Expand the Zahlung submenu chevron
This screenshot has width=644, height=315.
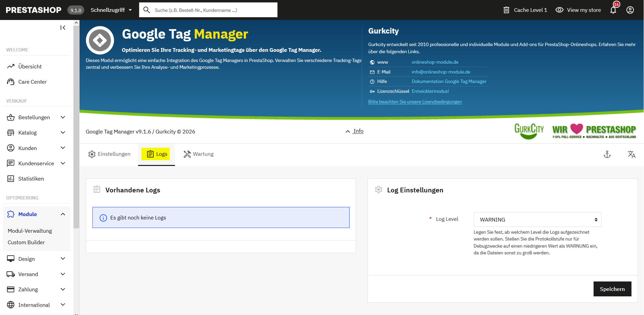click(63, 289)
